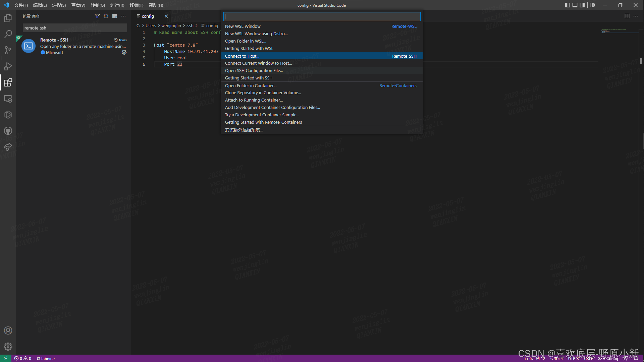Click the feedback icon in status bar
This screenshot has width=644, height=362.
point(626,358)
